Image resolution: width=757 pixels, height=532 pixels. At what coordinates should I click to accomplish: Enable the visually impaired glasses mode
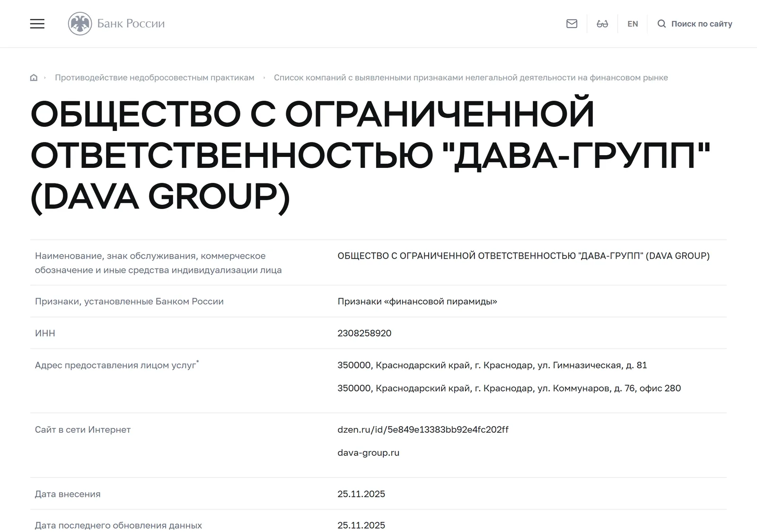[602, 24]
